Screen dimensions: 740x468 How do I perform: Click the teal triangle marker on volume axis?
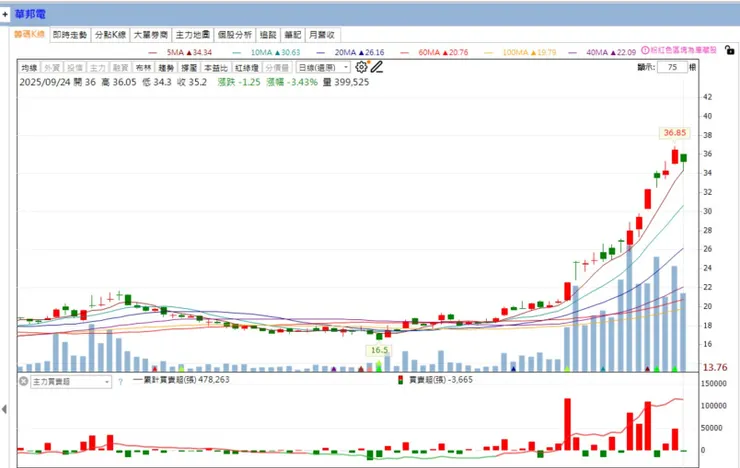(x=603, y=368)
